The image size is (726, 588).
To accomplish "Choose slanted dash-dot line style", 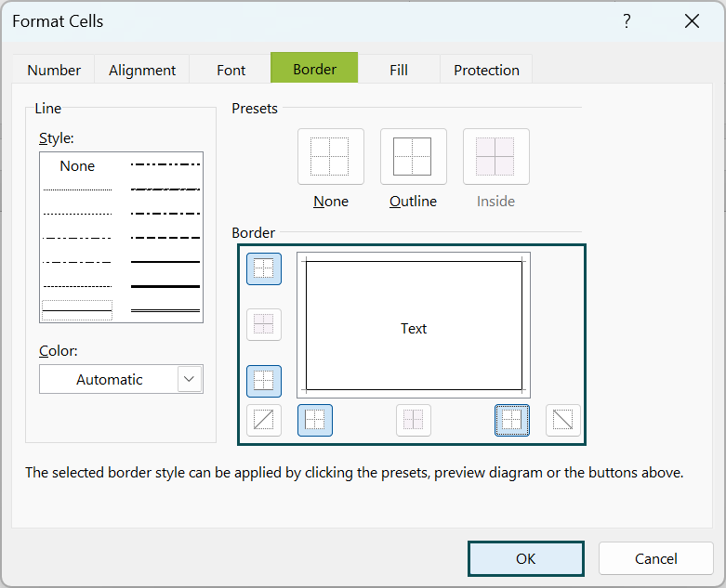I will tap(165, 189).
